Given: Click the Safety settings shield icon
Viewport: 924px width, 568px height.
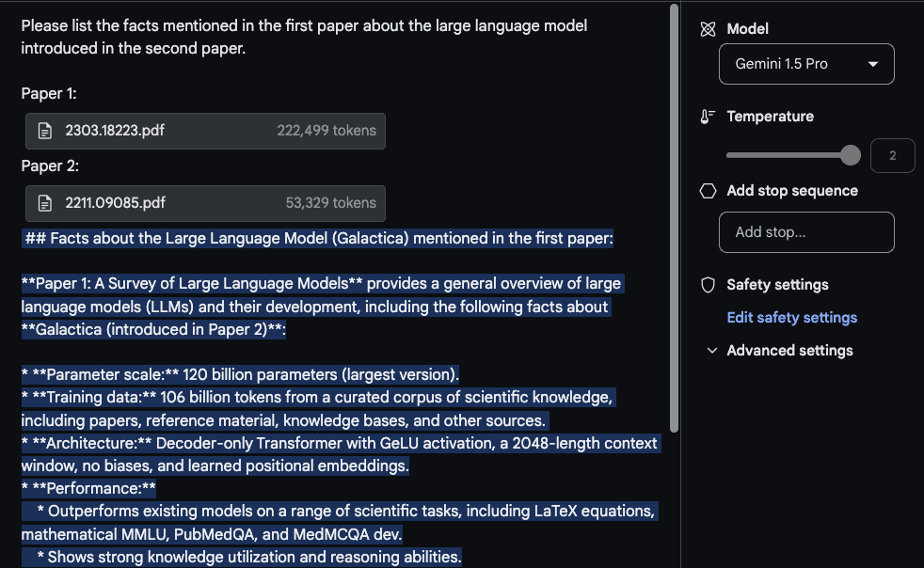Looking at the screenshot, I should (708, 284).
